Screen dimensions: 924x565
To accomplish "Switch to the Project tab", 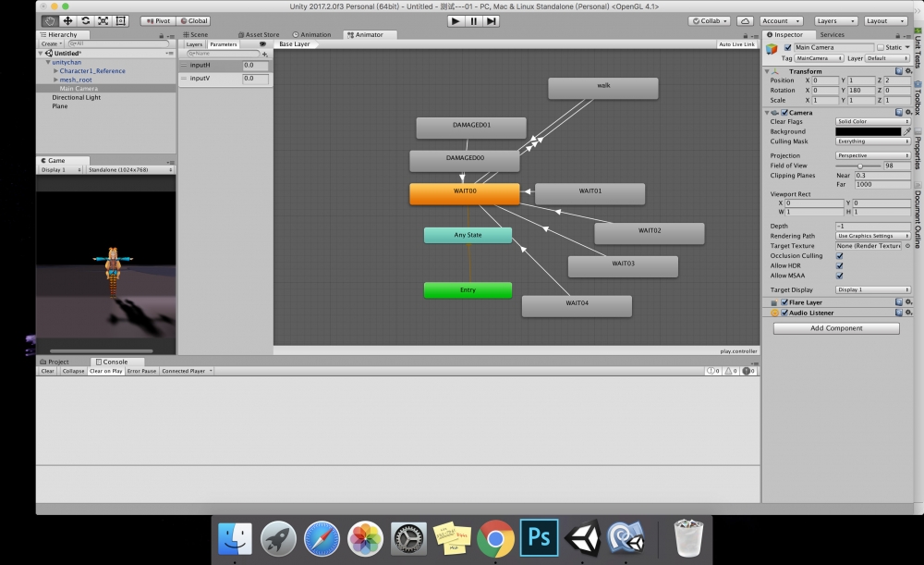I will [x=55, y=362].
